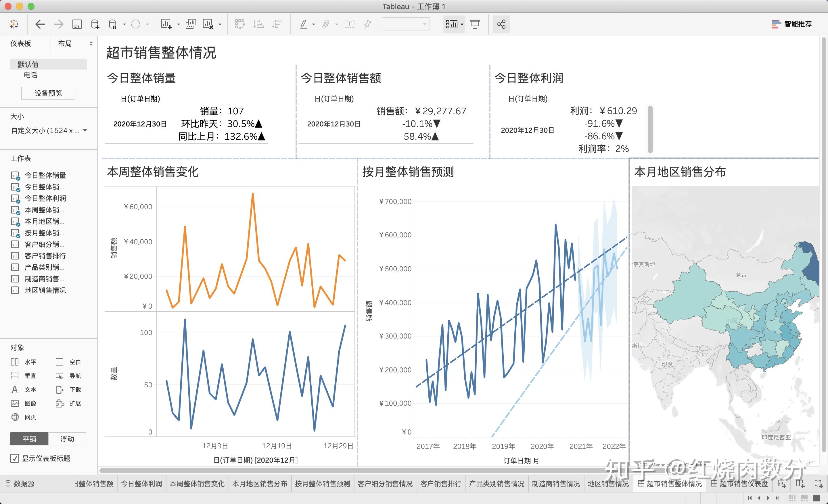The height and width of the screenshot is (504, 828).
Task: Expand the show/hide cards dropdown arrow
Action: pyautogui.click(x=462, y=24)
